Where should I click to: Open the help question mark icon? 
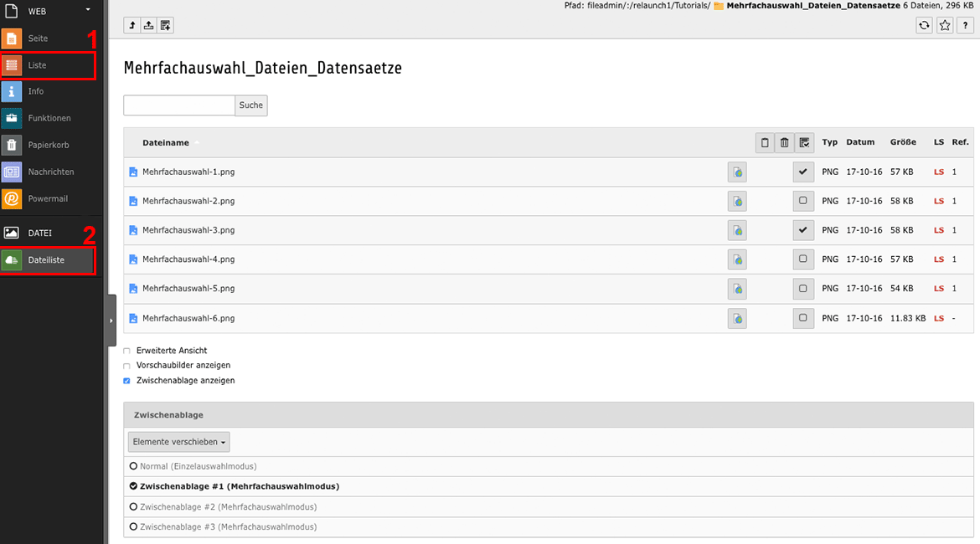coord(965,25)
